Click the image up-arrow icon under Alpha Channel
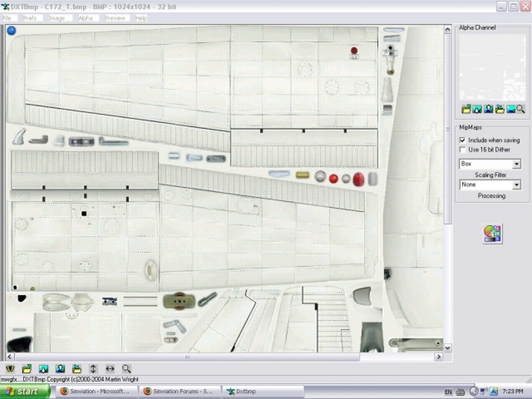This screenshot has height=399, width=532. (x=488, y=109)
